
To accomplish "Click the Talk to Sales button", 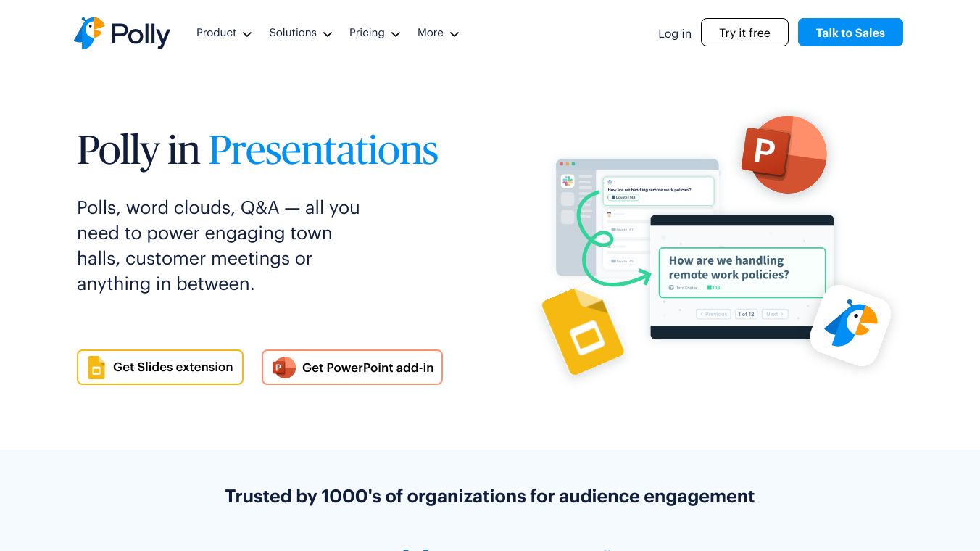I will 850,33.
